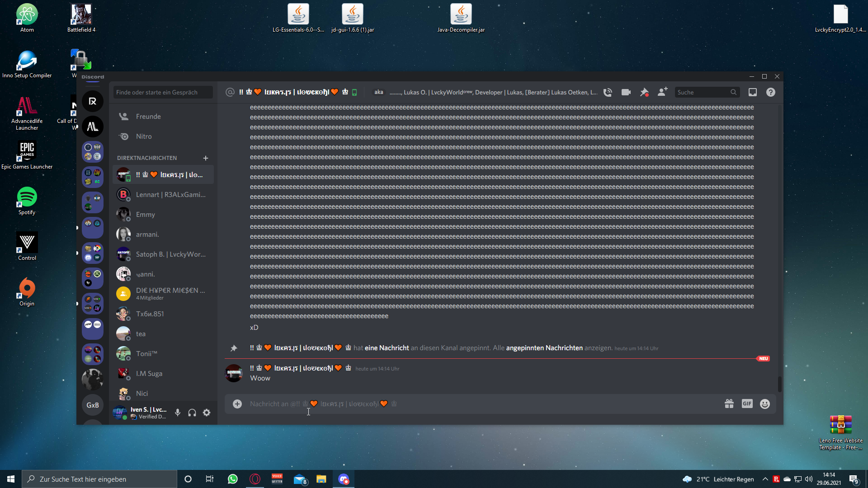Open the GIF picker
This screenshot has height=488, width=868.
[x=747, y=404]
